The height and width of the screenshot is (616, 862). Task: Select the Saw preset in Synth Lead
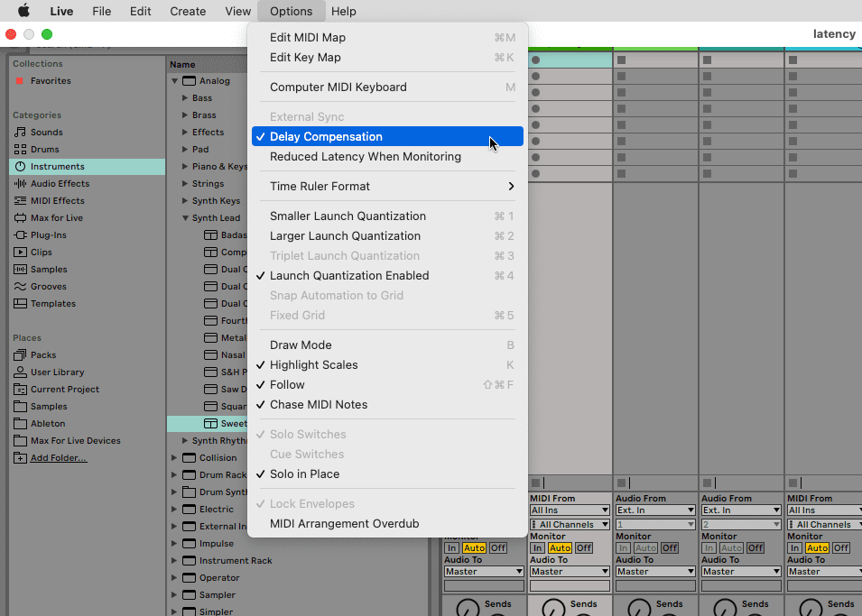(x=234, y=389)
